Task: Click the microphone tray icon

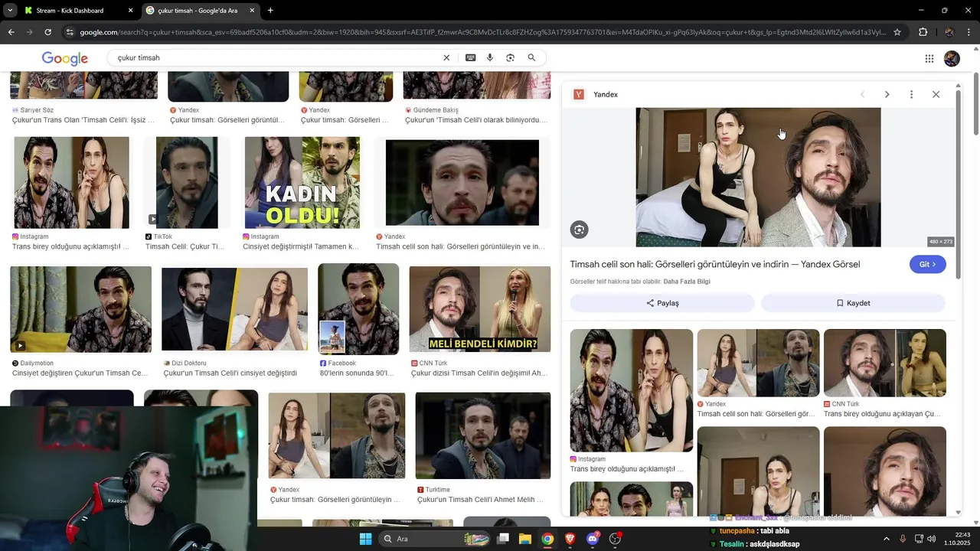Action: [903, 539]
